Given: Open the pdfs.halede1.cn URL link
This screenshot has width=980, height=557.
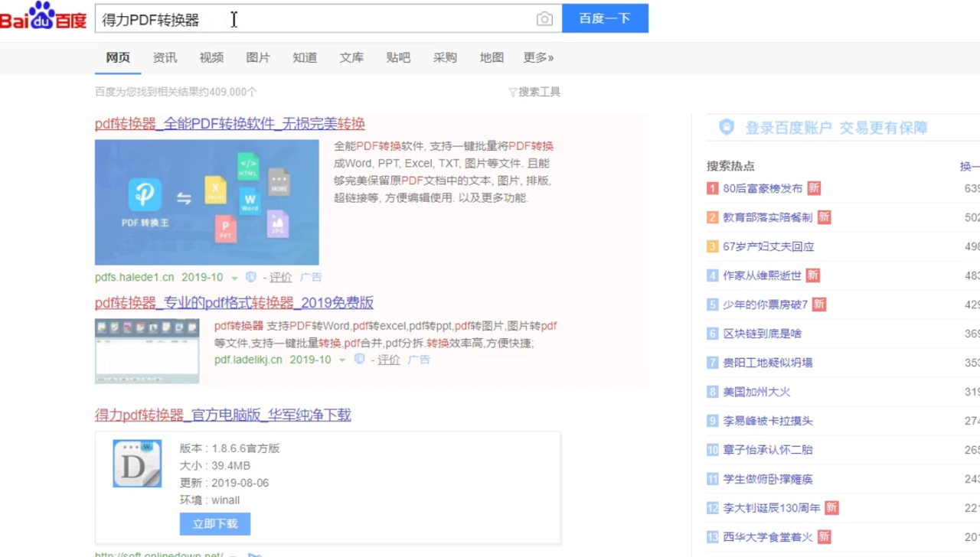Looking at the screenshot, I should 135,277.
